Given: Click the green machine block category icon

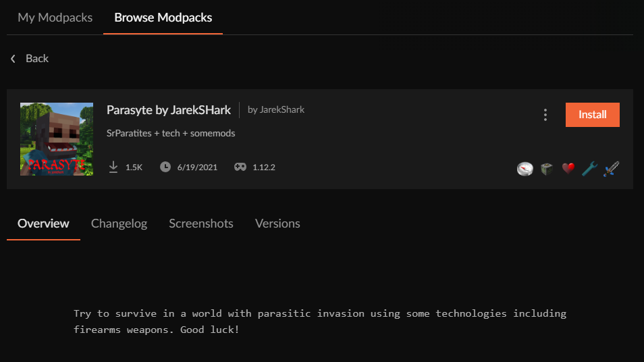Looking at the screenshot, I should pos(547,169).
